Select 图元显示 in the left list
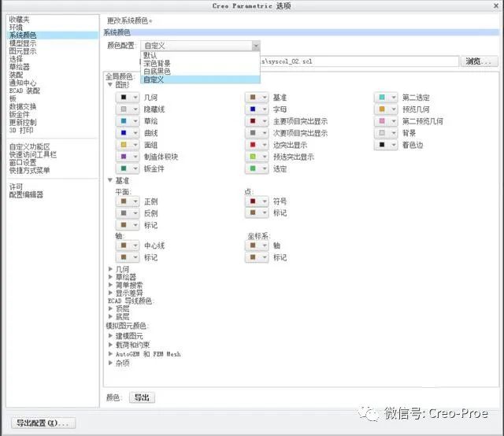 click(x=23, y=51)
